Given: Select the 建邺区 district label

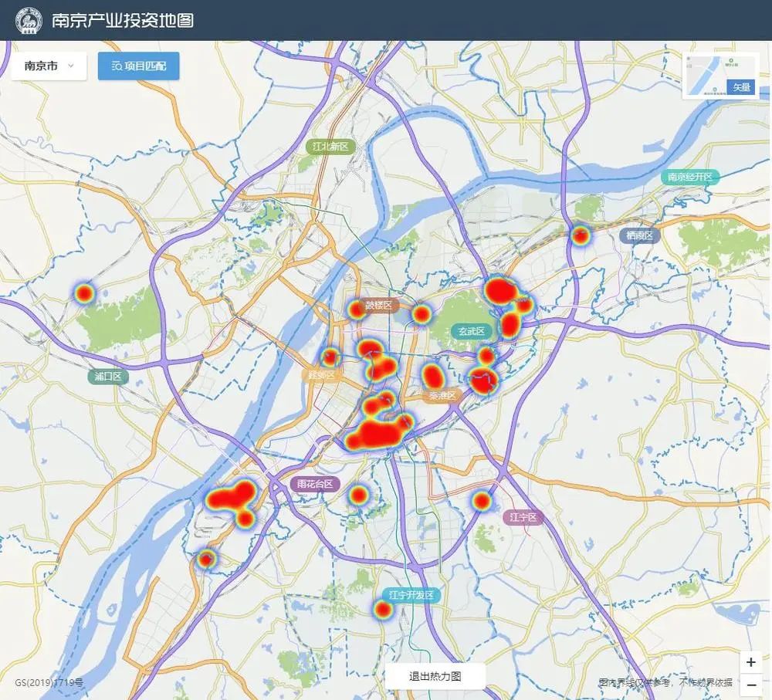Looking at the screenshot, I should 322,376.
